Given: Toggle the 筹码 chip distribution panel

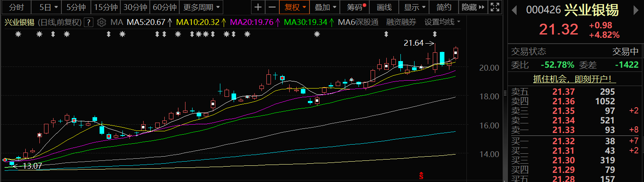Looking at the screenshot, I should [x=355, y=7].
